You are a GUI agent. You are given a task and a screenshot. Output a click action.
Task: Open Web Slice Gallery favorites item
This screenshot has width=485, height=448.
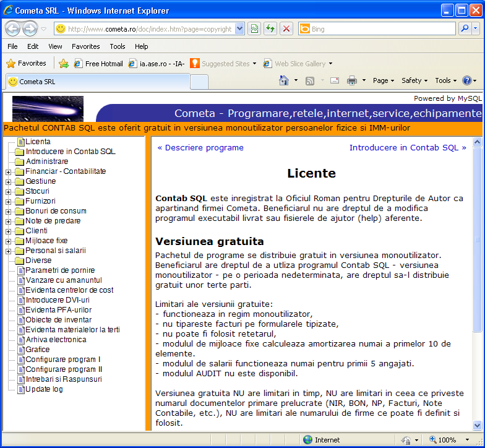tap(298, 63)
